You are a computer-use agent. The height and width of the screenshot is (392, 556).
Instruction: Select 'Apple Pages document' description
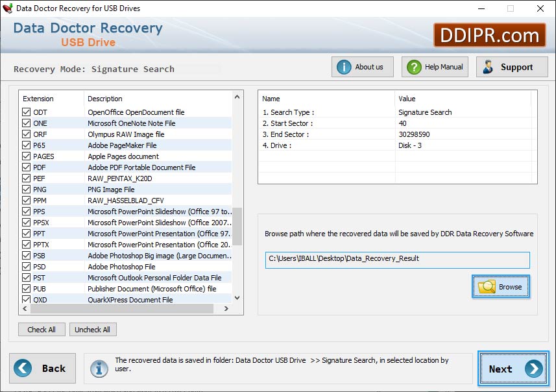[x=123, y=156]
